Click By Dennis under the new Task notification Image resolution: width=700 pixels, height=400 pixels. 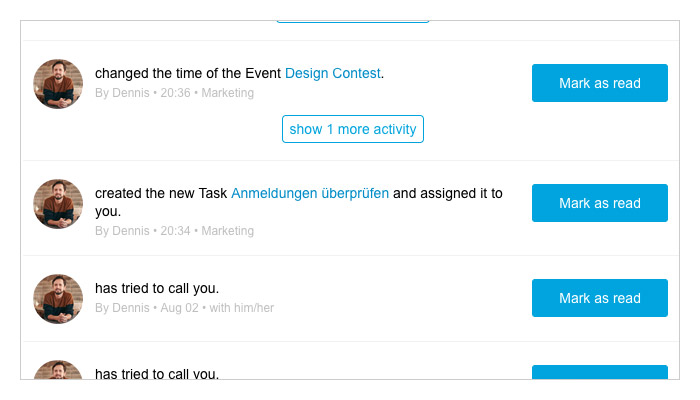click(122, 231)
